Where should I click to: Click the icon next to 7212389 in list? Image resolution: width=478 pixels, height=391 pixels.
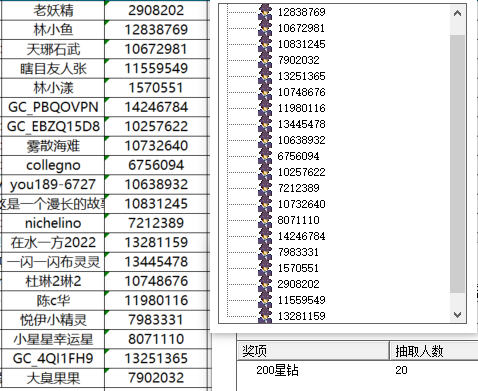click(x=265, y=188)
